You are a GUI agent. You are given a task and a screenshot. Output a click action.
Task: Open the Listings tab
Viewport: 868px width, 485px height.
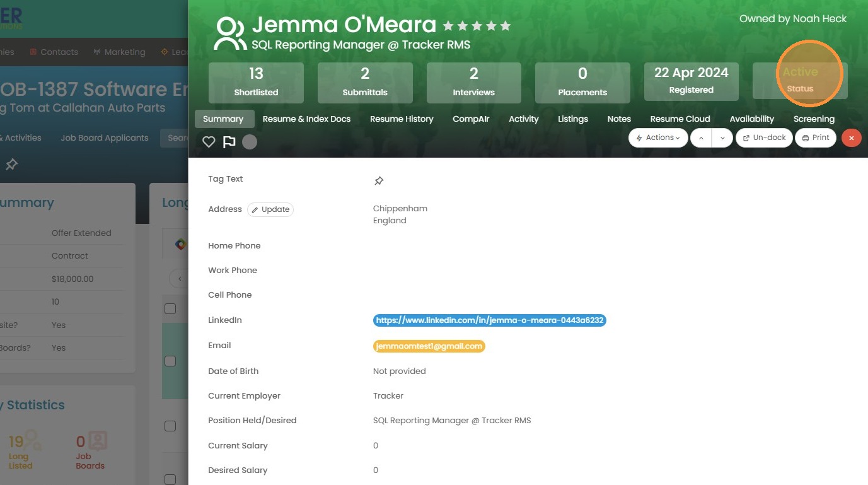tap(573, 119)
